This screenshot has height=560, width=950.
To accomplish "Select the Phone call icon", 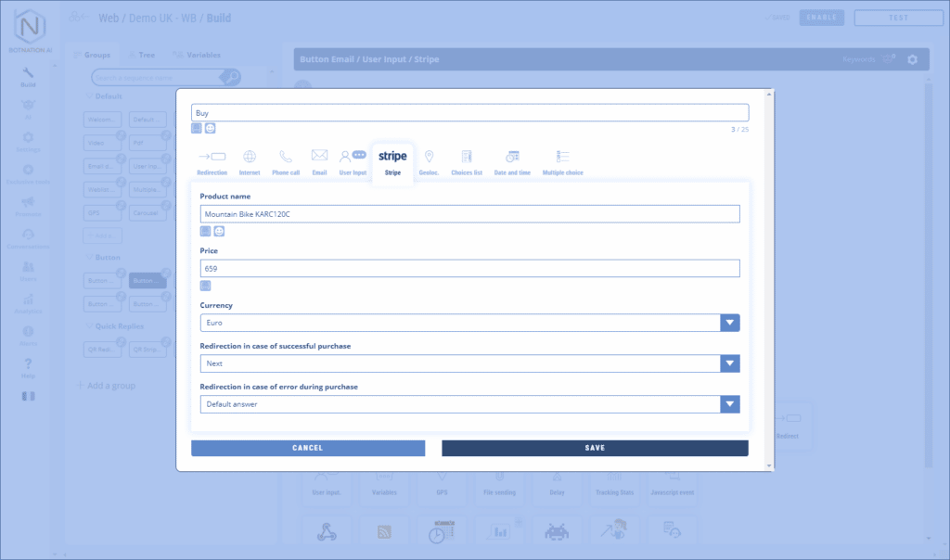I will [x=286, y=157].
